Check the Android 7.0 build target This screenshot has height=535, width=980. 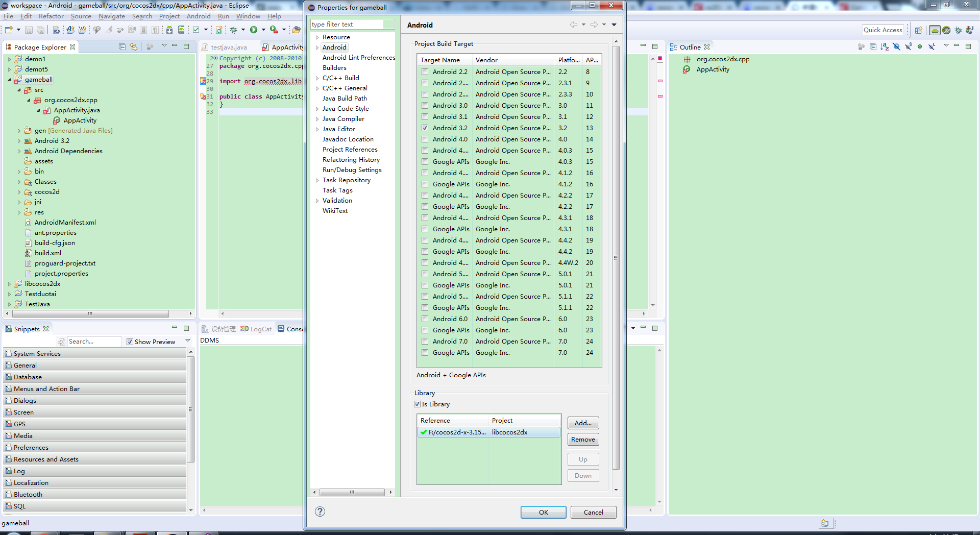[425, 342]
